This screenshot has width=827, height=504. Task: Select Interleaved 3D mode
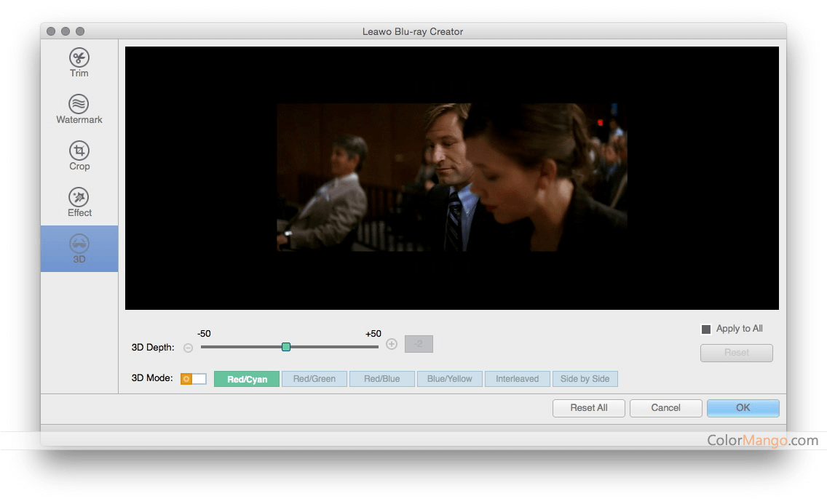click(517, 379)
